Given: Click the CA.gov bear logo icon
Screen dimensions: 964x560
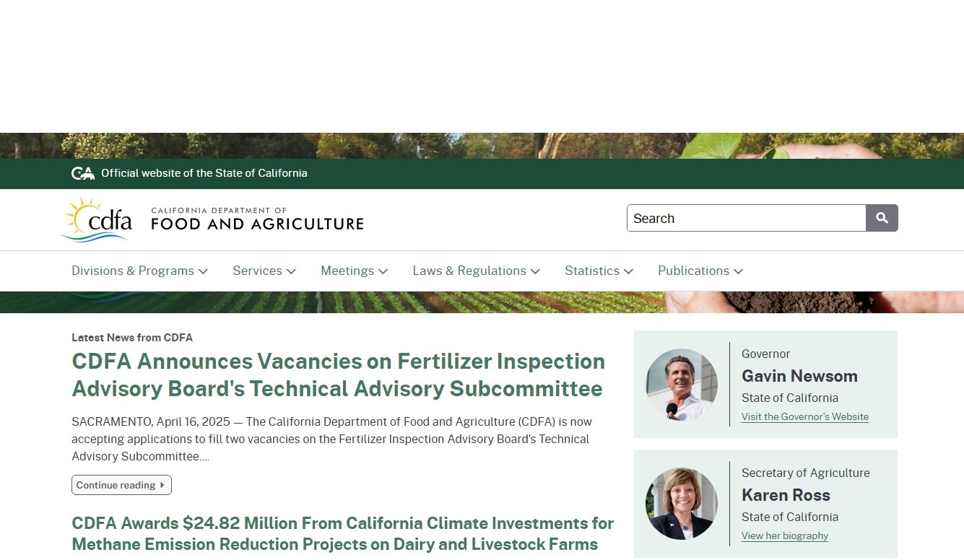Looking at the screenshot, I should click(83, 173).
